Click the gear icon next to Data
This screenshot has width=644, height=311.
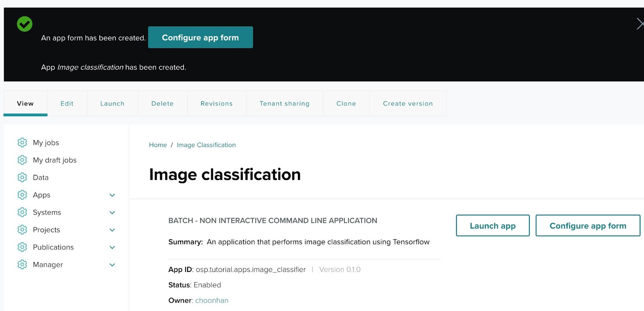[22, 177]
